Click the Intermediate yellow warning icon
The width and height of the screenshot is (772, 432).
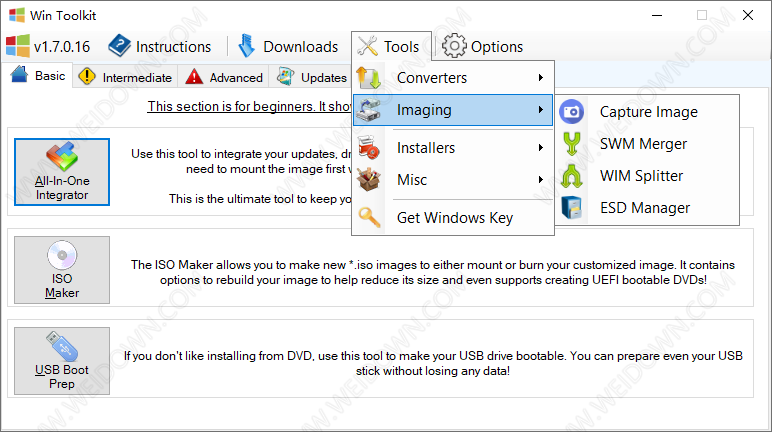click(87, 76)
